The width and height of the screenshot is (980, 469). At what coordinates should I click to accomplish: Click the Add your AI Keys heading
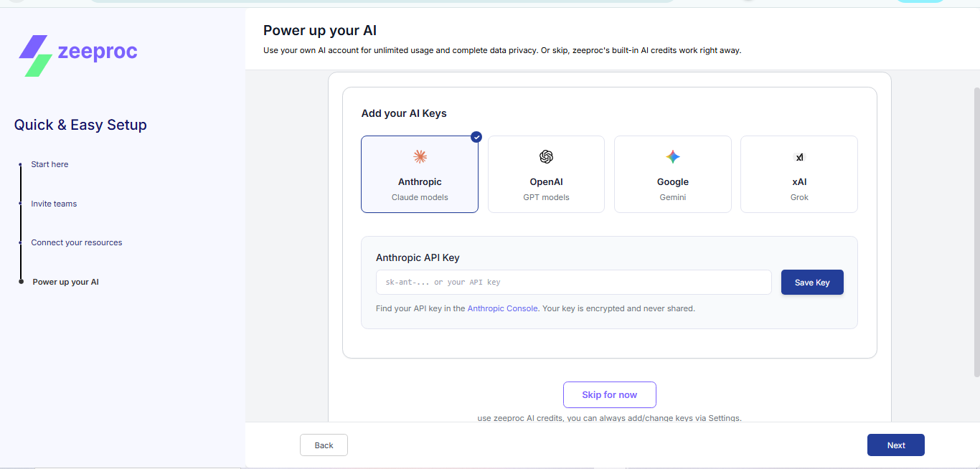pyautogui.click(x=404, y=113)
